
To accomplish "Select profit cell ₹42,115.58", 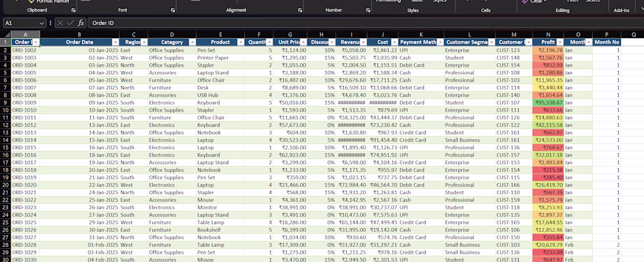I will tap(549, 125).
